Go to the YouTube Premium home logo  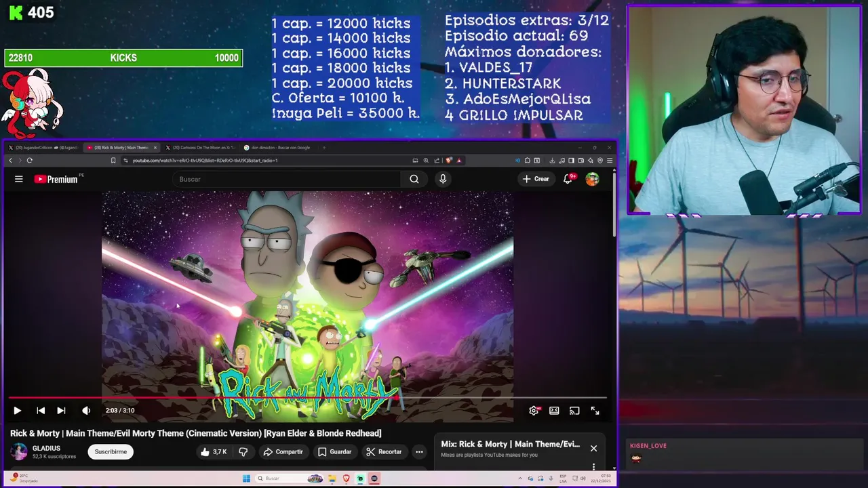tap(58, 179)
